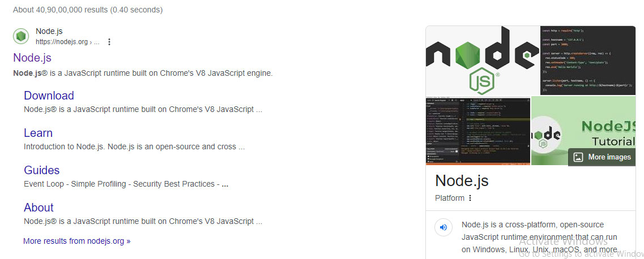Click the Platform label under the panel heading
The width and height of the screenshot is (644, 259).
[450, 198]
